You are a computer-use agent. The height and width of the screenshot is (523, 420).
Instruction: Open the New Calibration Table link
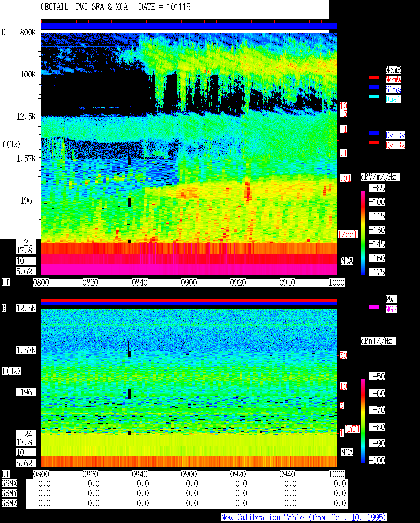pyautogui.click(x=304, y=518)
